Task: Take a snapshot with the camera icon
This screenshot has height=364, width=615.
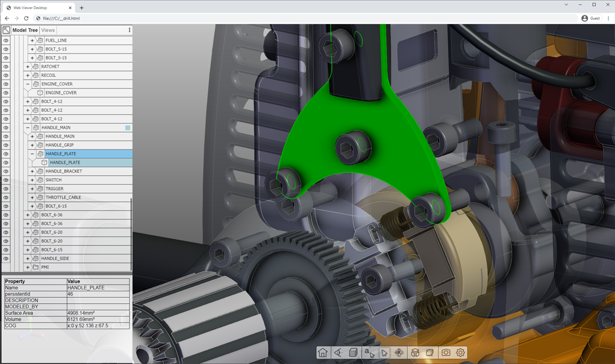Action: 446,353
